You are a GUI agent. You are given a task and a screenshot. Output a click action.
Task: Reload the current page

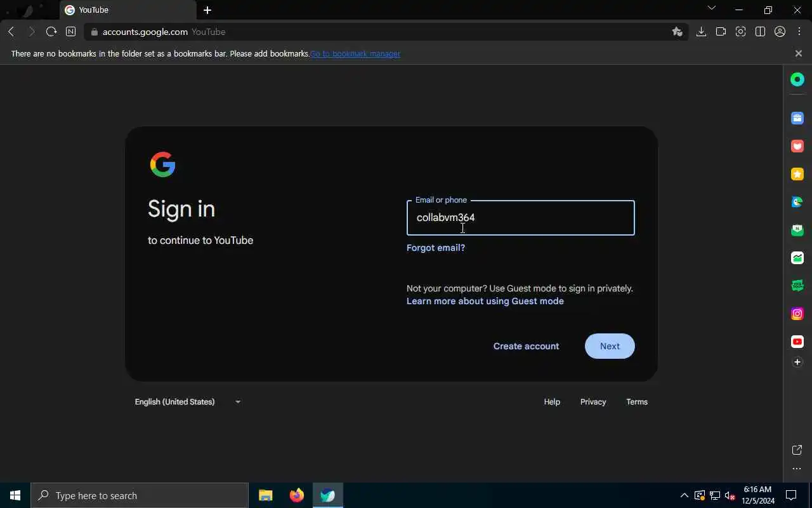(x=51, y=32)
